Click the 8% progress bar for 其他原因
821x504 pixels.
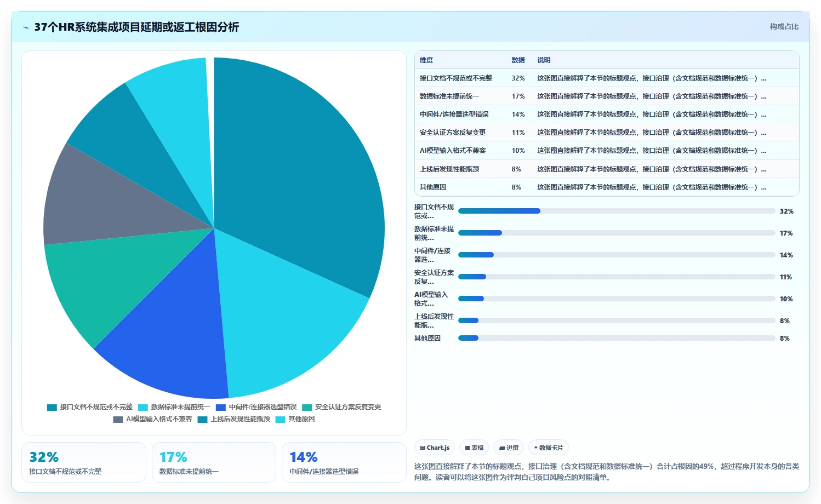click(617, 338)
